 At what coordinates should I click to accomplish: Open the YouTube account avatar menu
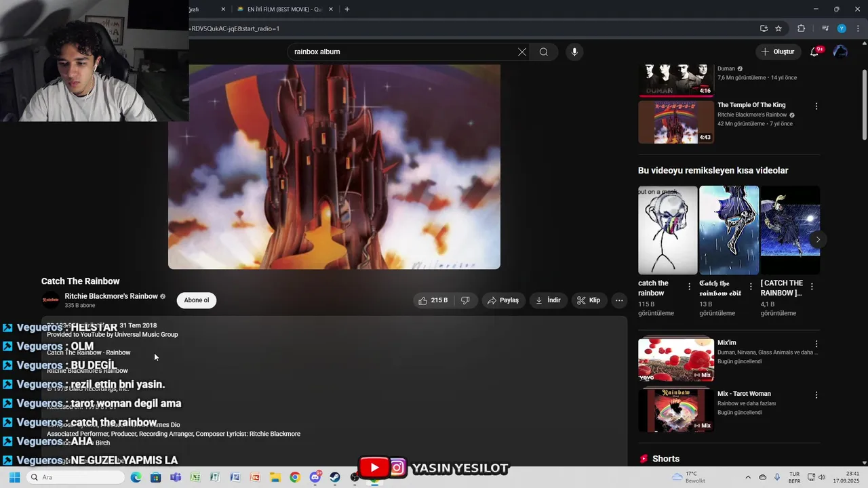[840, 52]
